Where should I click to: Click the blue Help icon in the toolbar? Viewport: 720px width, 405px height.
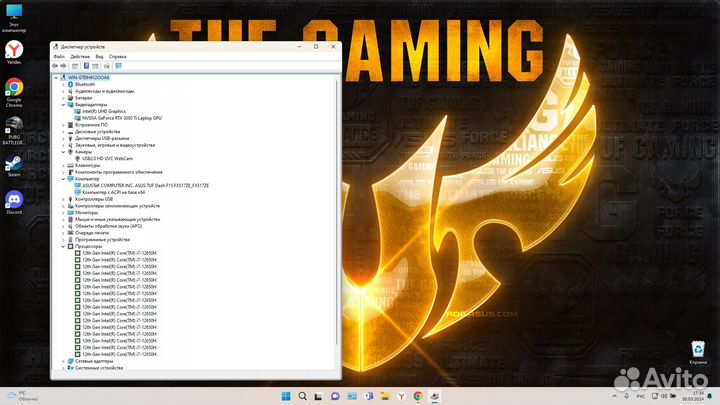click(86, 66)
